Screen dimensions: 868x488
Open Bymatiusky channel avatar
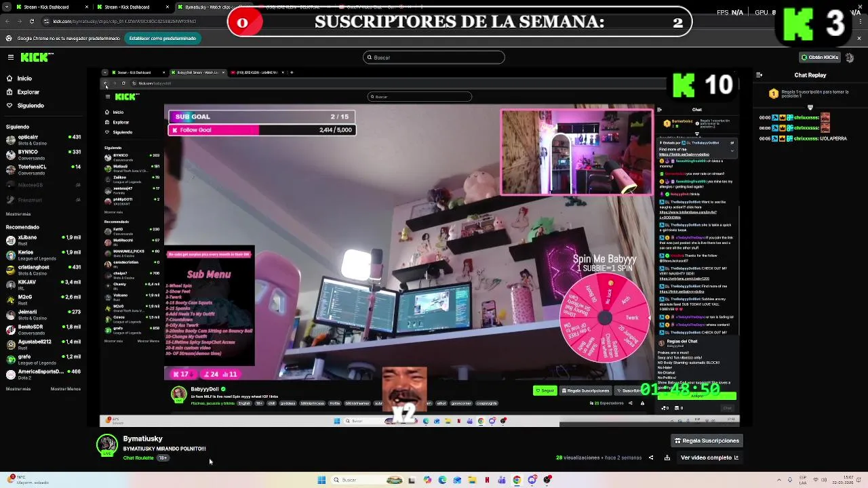pos(107,445)
